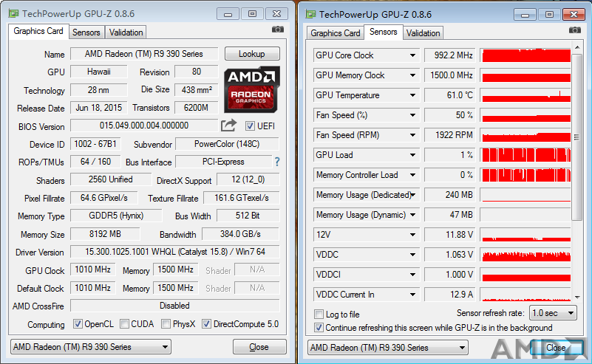Click the GPU Load red graph
592x364 pixels.
pos(526,155)
